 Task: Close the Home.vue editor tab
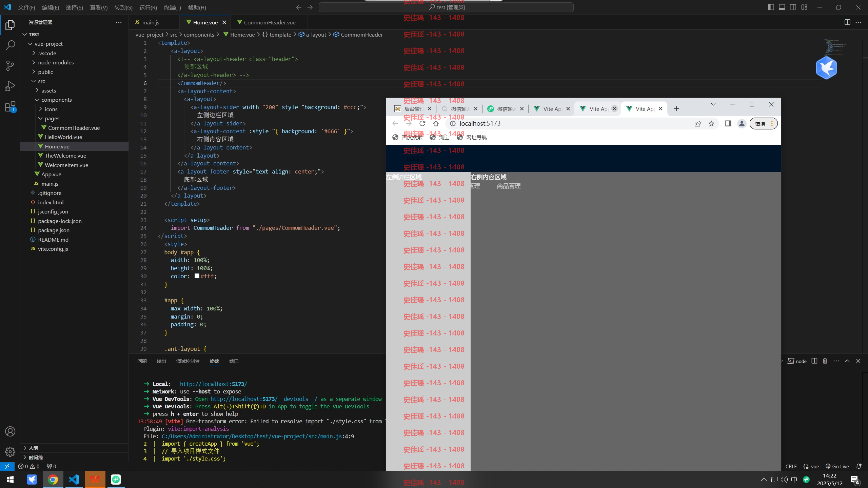click(x=224, y=22)
